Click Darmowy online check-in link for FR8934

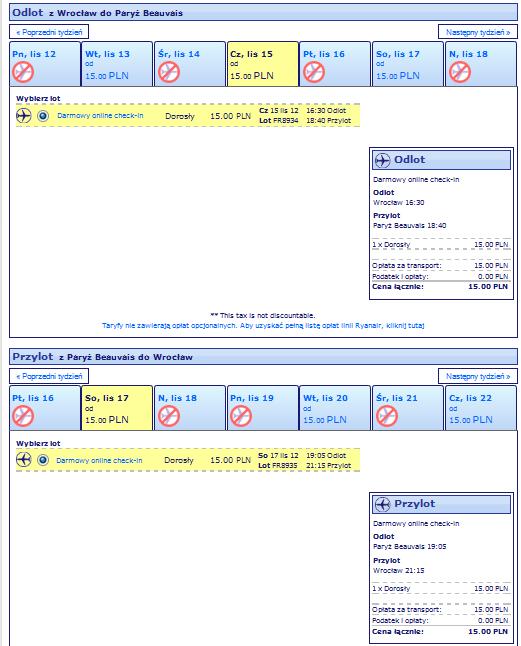pos(100,116)
